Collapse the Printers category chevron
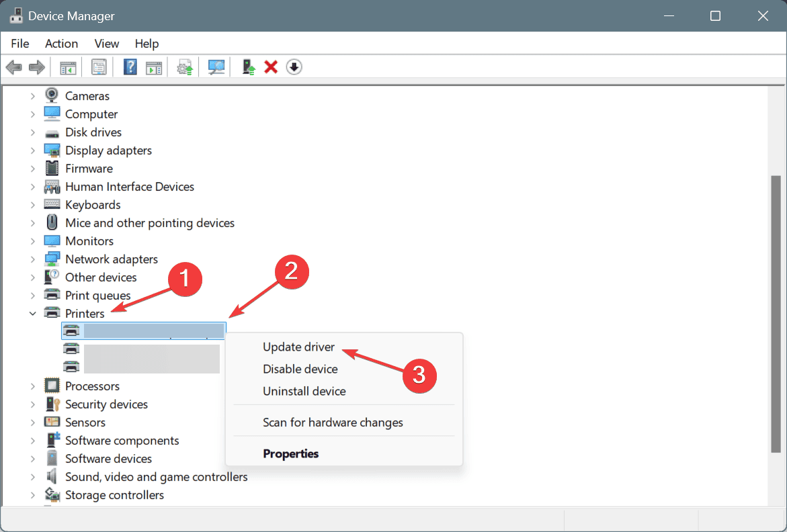 click(x=33, y=314)
